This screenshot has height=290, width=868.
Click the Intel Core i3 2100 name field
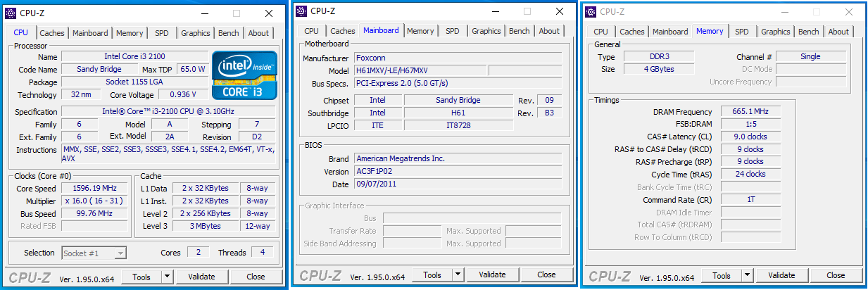tap(134, 56)
